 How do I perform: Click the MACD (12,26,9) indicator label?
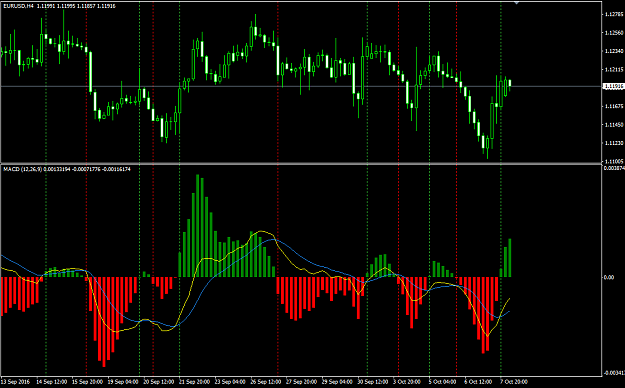point(22,169)
